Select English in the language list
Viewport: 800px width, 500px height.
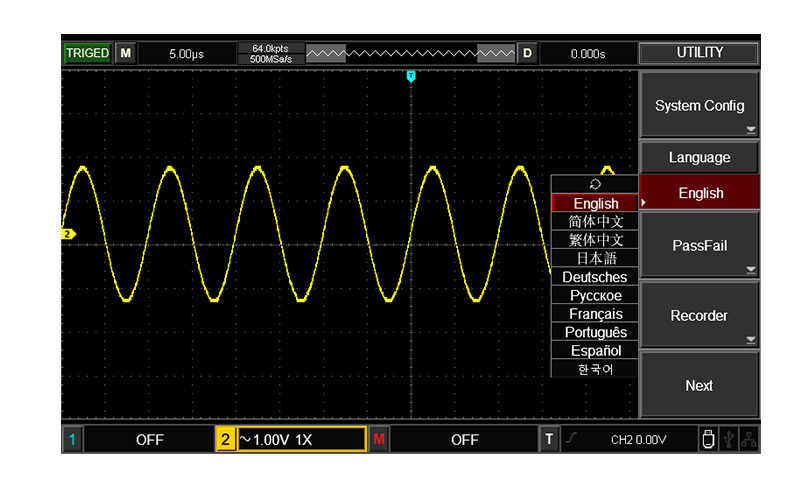[595, 203]
